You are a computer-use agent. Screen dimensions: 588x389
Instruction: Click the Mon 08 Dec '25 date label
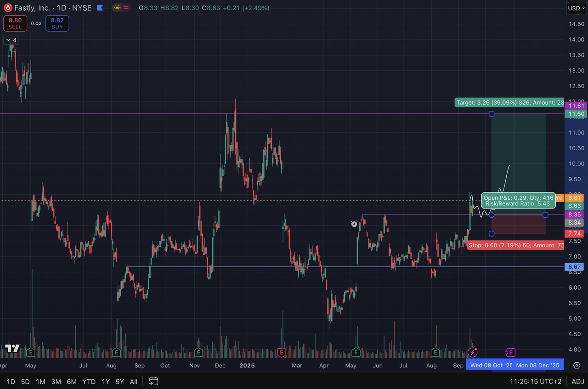tap(538, 365)
